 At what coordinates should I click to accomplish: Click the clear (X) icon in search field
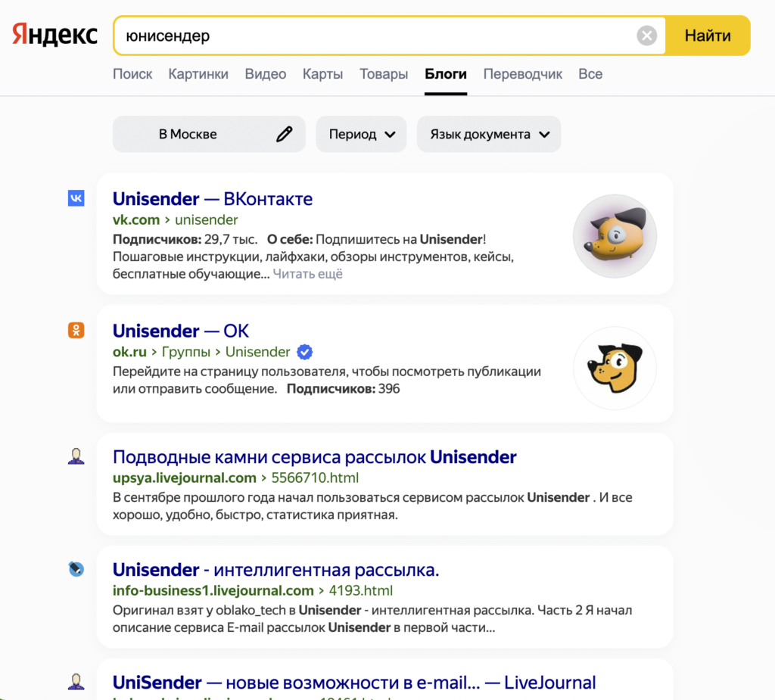647,35
